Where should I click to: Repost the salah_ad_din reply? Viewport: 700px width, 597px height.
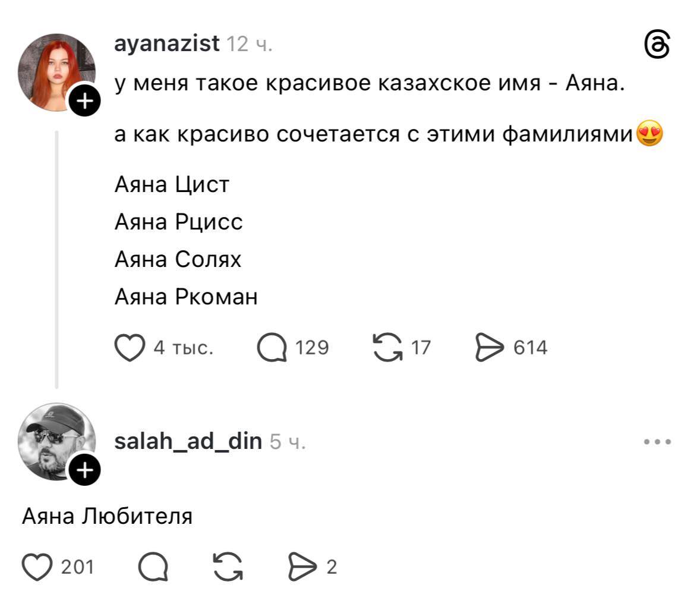pyautogui.click(x=228, y=567)
